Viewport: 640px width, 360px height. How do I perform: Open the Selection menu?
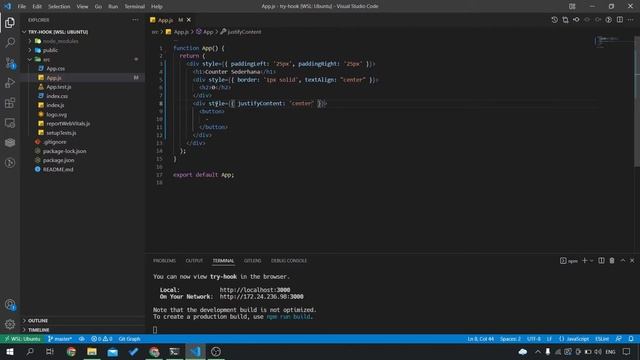click(59, 7)
